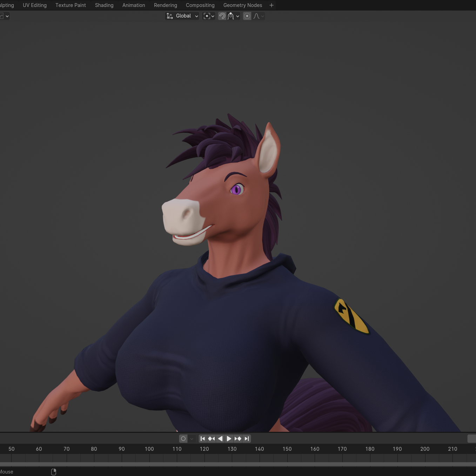The image size is (476, 476).
Task: Play the animation forward
Action: click(x=229, y=438)
